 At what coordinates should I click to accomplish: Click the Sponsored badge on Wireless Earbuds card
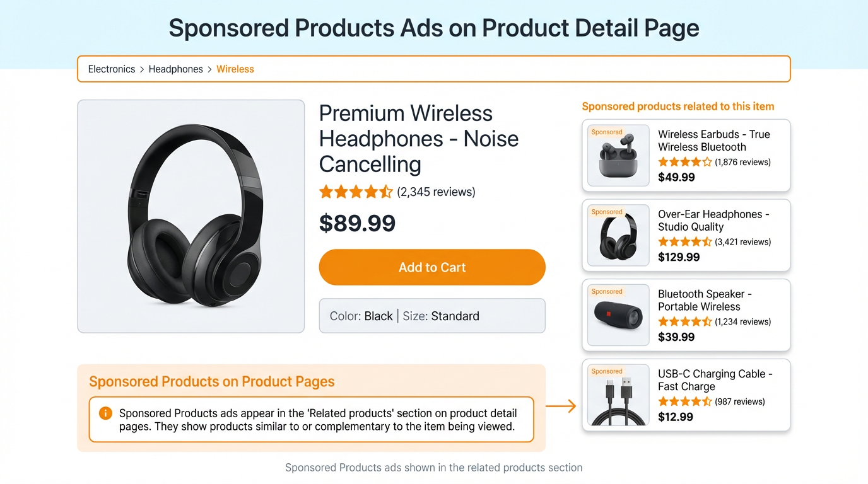[606, 132]
